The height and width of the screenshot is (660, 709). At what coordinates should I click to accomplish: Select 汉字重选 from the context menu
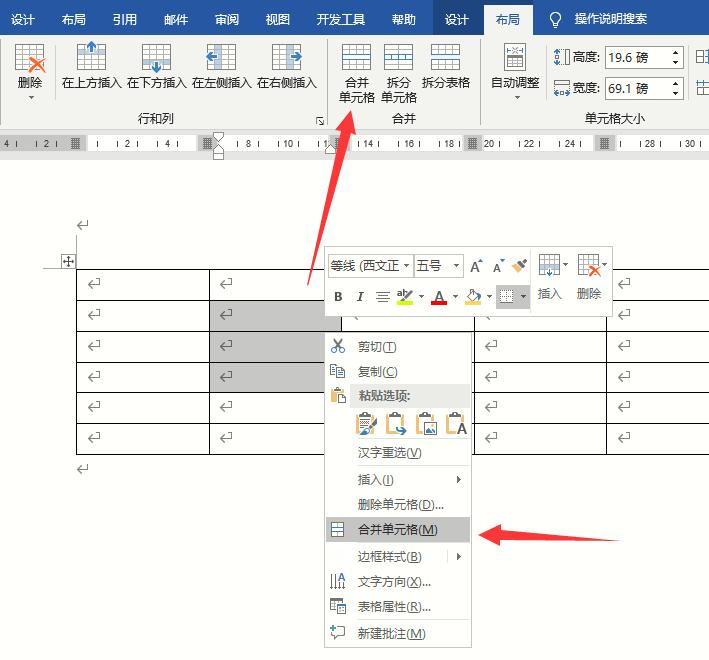pos(398,453)
